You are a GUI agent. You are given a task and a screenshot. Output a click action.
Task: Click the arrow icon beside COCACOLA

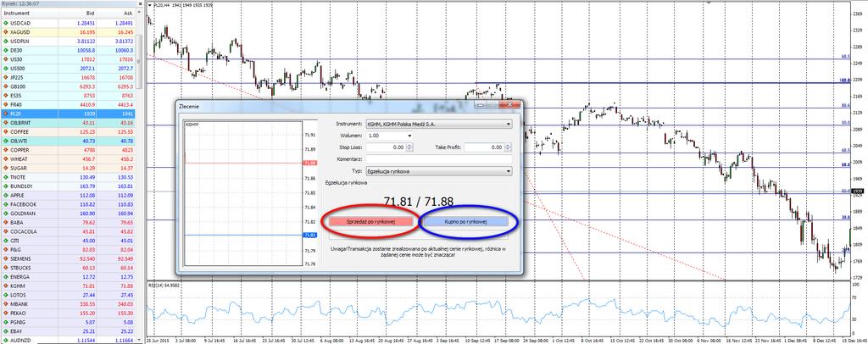(x=6, y=231)
